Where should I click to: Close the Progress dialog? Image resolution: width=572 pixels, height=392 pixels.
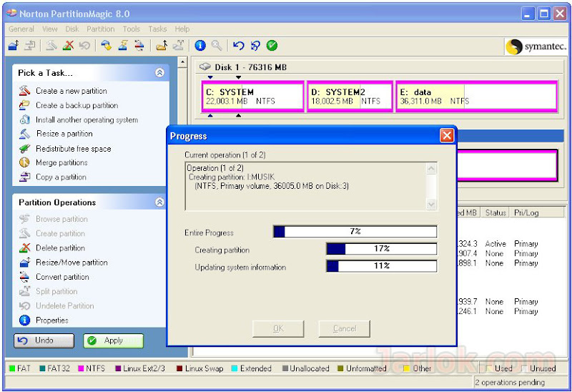point(446,135)
